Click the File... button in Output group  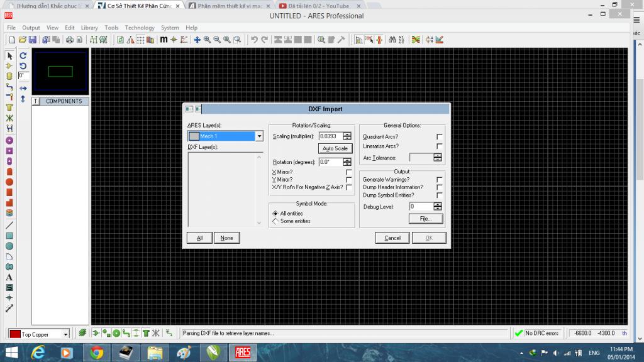pos(426,219)
